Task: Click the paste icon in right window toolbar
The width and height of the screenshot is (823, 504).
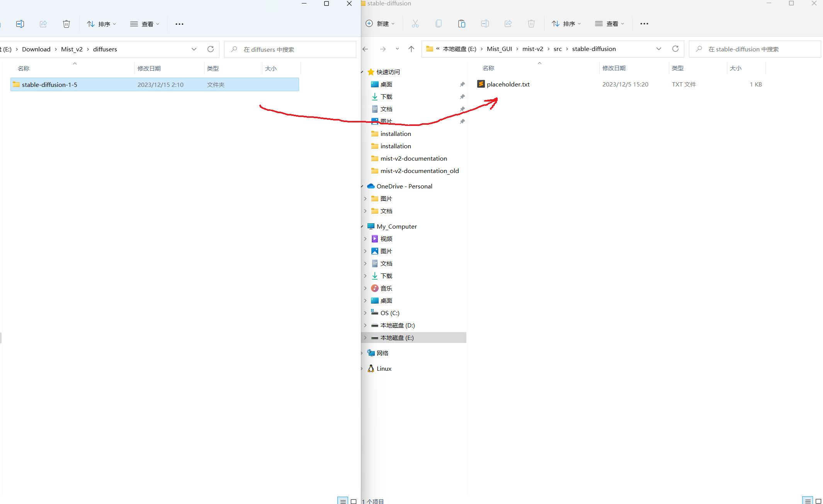Action: click(x=461, y=24)
